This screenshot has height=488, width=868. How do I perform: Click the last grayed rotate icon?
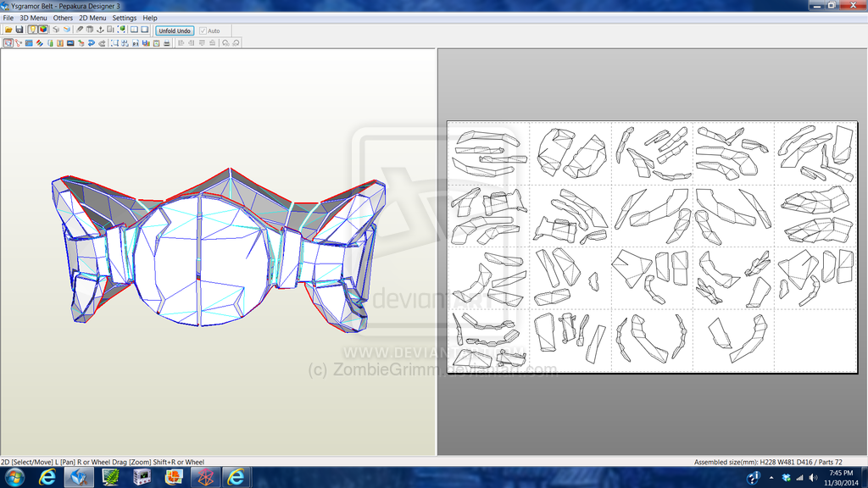click(x=236, y=42)
